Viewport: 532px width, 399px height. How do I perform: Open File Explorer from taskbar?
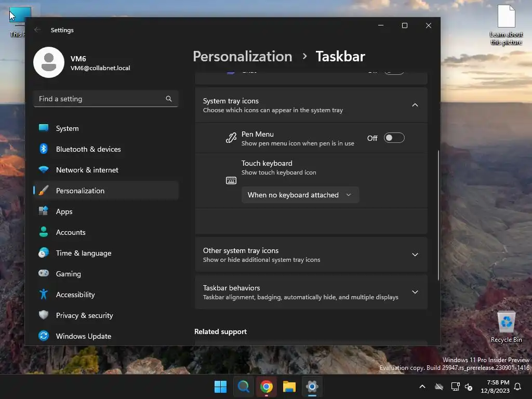click(289, 387)
